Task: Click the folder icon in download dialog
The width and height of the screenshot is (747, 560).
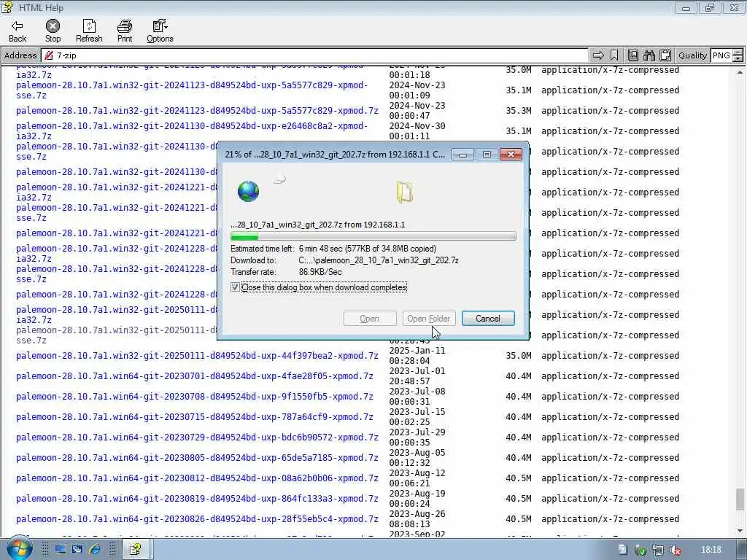Action: click(404, 192)
